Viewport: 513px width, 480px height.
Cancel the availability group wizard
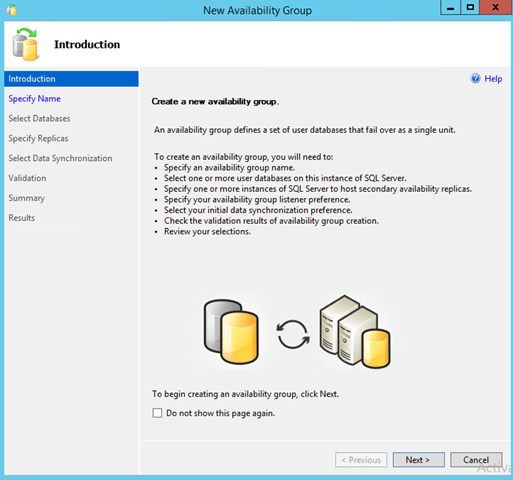[476, 460]
